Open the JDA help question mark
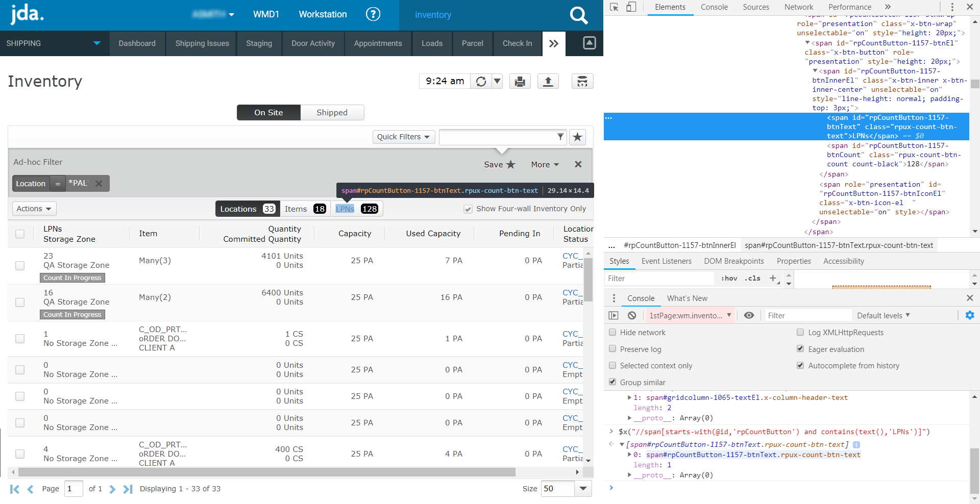Viewport: 980px width, 504px height. click(373, 14)
